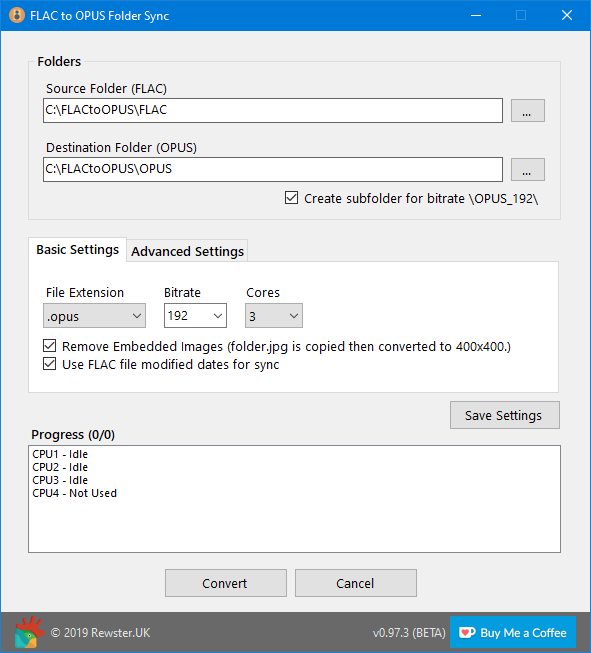Open the File Extension dropdown
Screen dimensions: 591x653
click(95, 316)
